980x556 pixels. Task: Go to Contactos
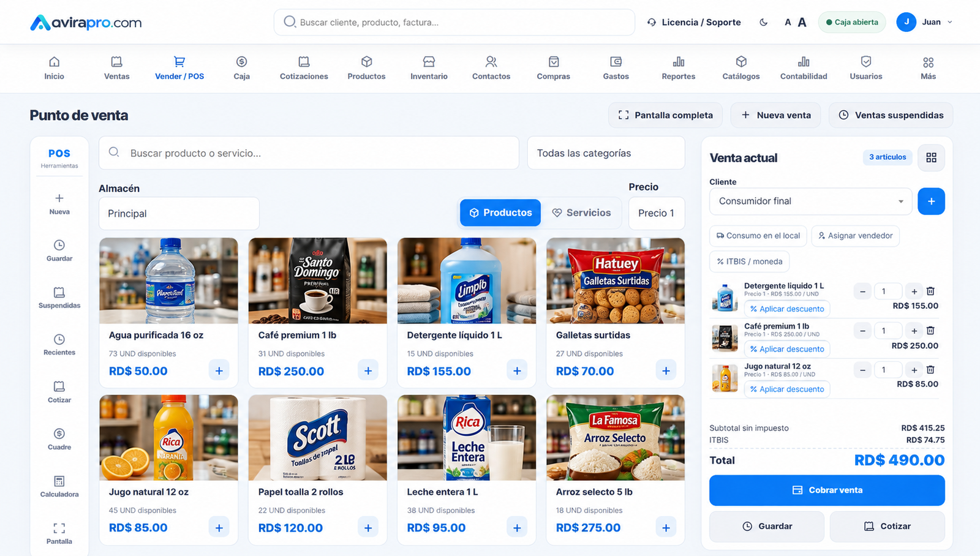491,68
